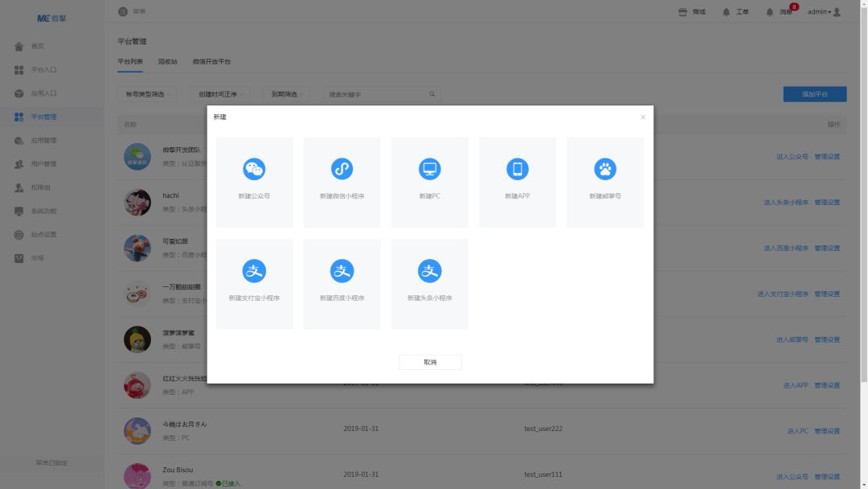Open 系统功能 monitor icon in sidebar
Viewport: 868px width, 489px height.
click(x=18, y=211)
